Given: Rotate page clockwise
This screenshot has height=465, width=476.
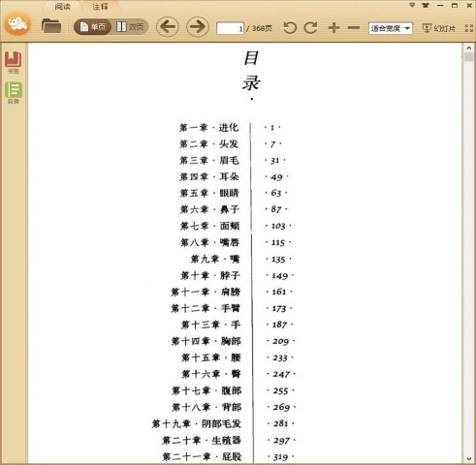Looking at the screenshot, I should tap(310, 28).
